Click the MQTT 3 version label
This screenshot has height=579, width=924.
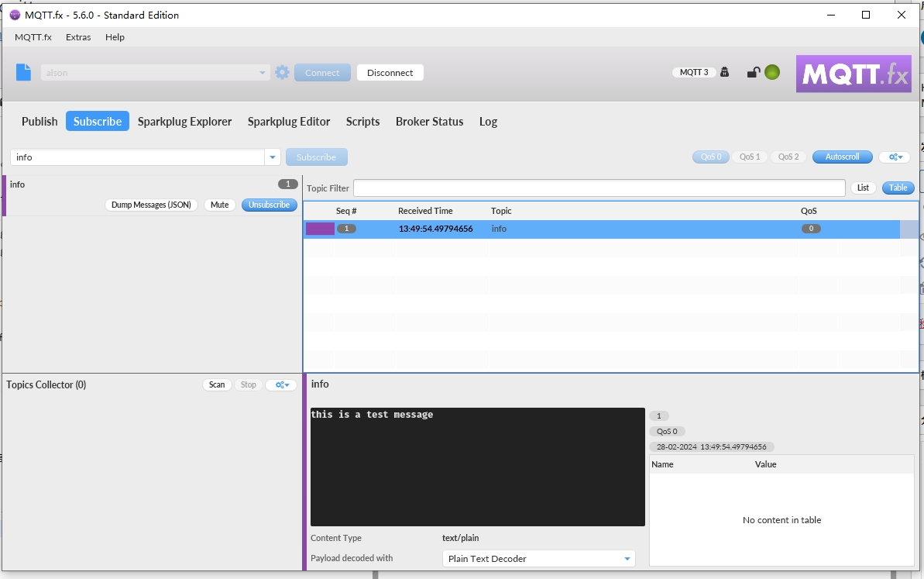(694, 72)
